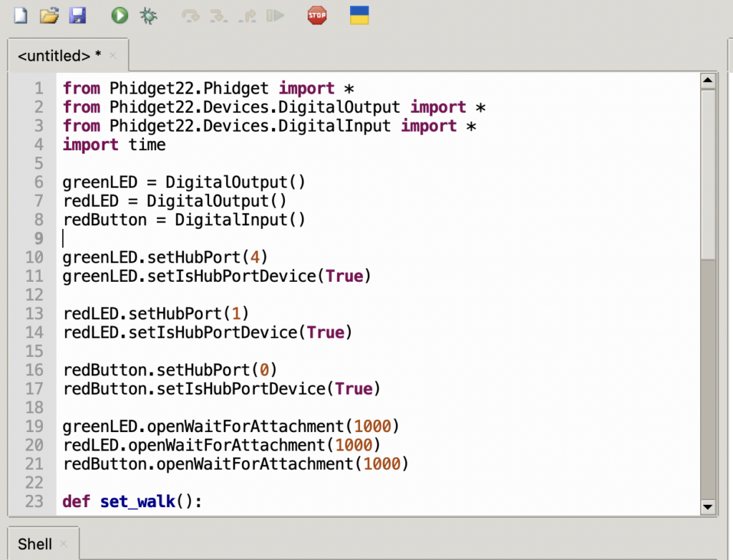
Task: Click 'redLED = DigitalOutput()' line
Action: point(175,201)
